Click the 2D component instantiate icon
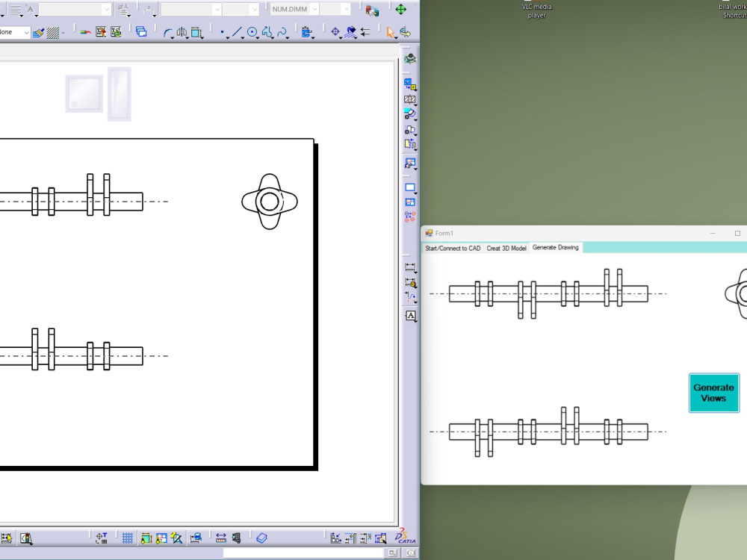The width and height of the screenshot is (747, 560). [409, 217]
